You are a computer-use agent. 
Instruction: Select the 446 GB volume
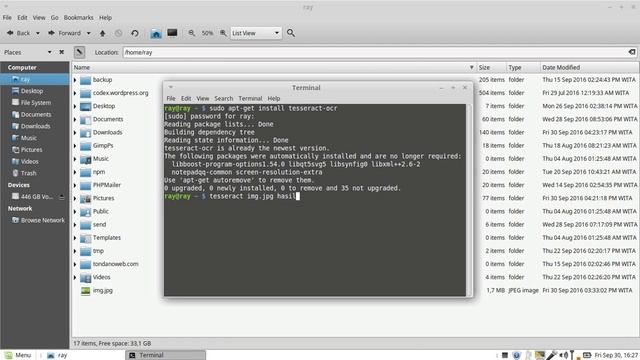pyautogui.click(x=32, y=197)
